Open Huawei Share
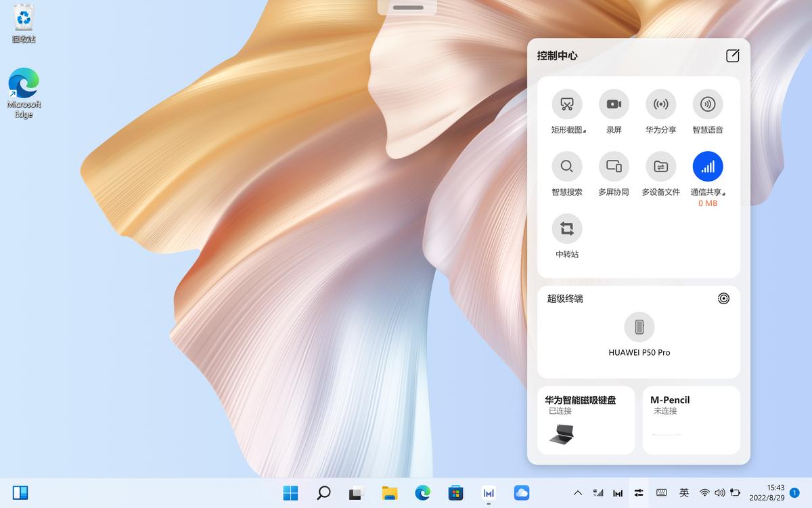Viewport: 812px width, 508px height. [x=660, y=105]
